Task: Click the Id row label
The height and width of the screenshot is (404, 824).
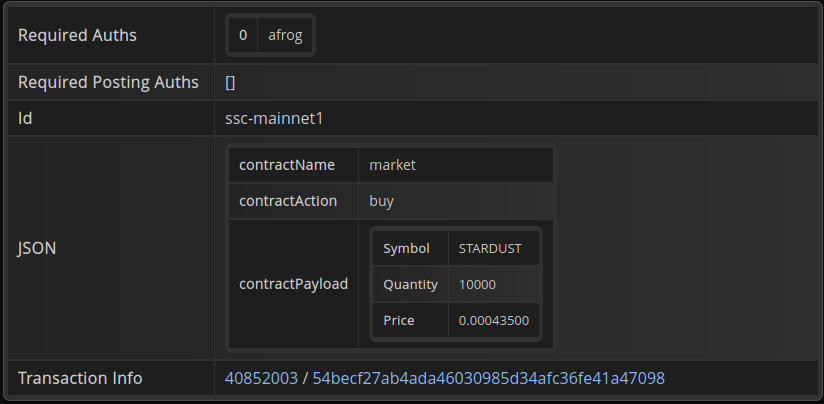Action: click(26, 118)
